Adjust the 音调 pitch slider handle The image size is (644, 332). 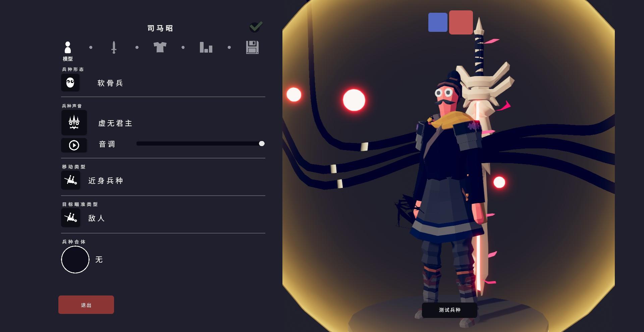pos(262,144)
